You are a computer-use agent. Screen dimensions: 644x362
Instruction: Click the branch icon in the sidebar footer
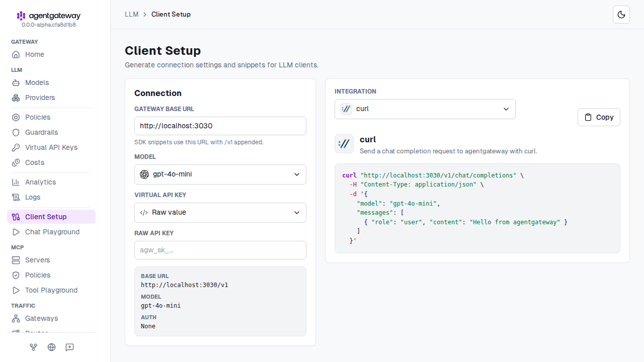(34, 347)
